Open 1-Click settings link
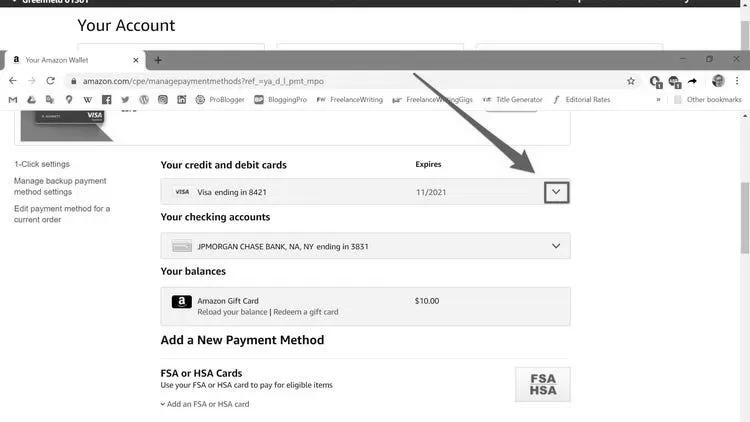 [42, 164]
